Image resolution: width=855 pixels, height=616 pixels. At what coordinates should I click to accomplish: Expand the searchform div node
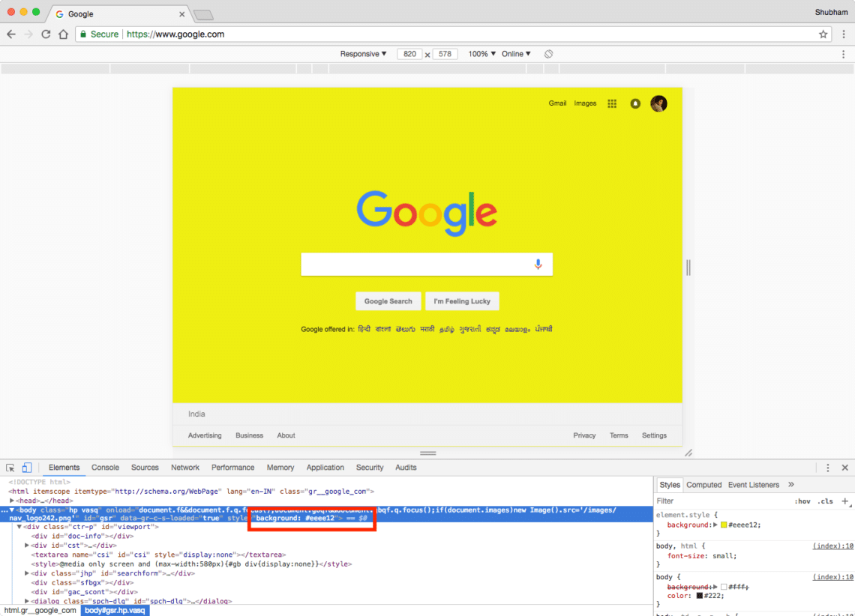[27, 573]
